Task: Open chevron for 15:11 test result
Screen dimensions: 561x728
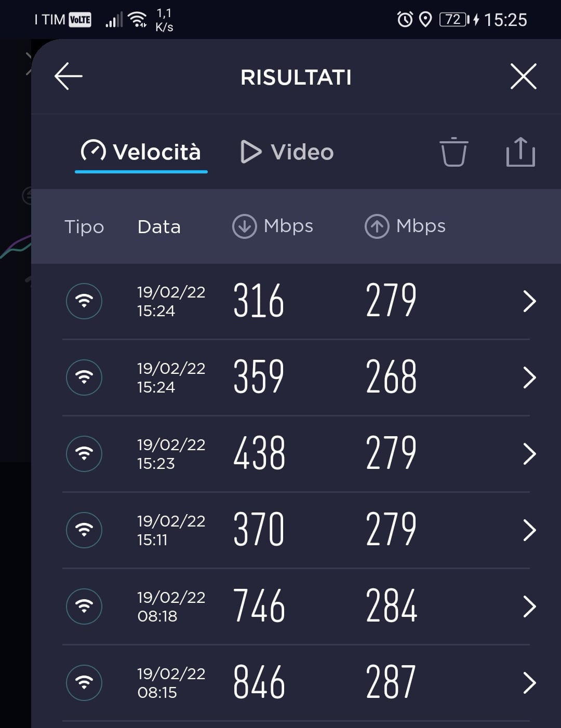Action: (x=529, y=530)
